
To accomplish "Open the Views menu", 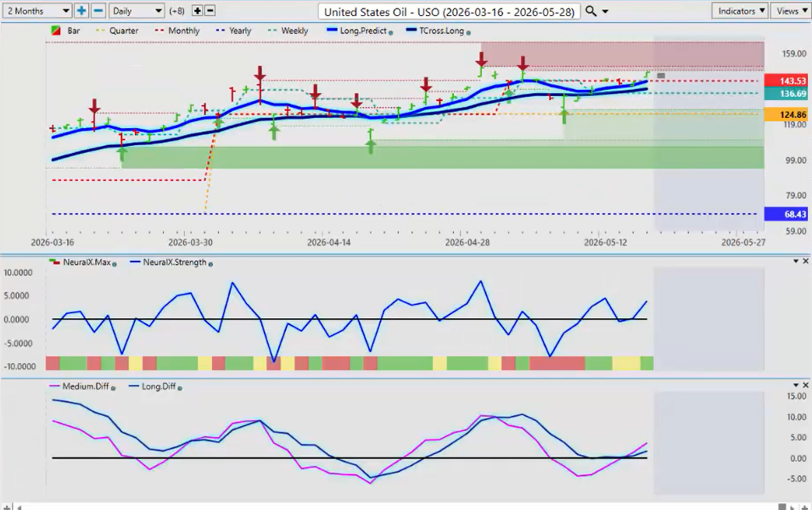I will coord(791,11).
